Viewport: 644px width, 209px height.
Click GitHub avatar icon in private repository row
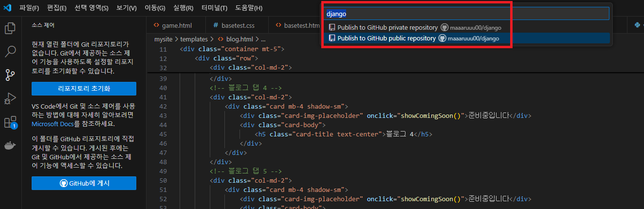[444, 28]
